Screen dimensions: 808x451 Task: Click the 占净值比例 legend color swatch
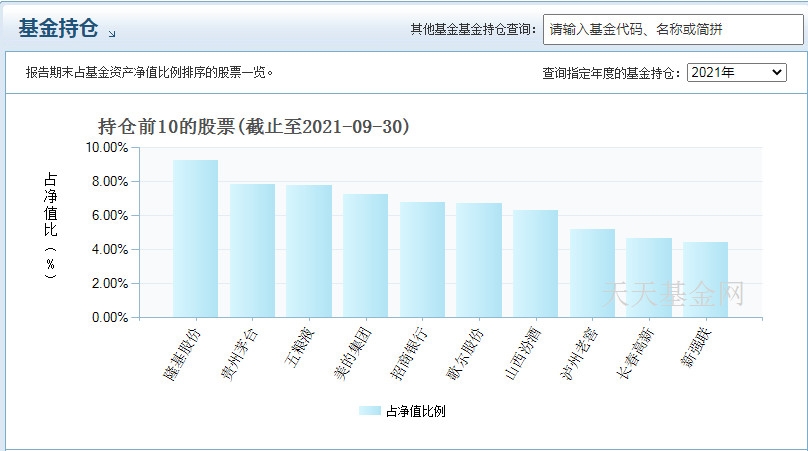coord(369,411)
